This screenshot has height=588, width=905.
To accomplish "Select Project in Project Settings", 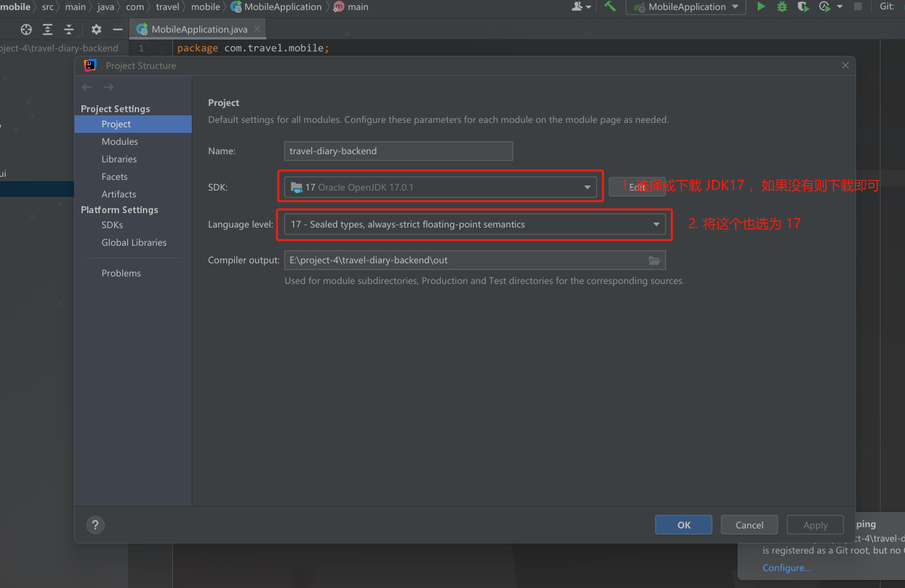I will [x=133, y=124].
